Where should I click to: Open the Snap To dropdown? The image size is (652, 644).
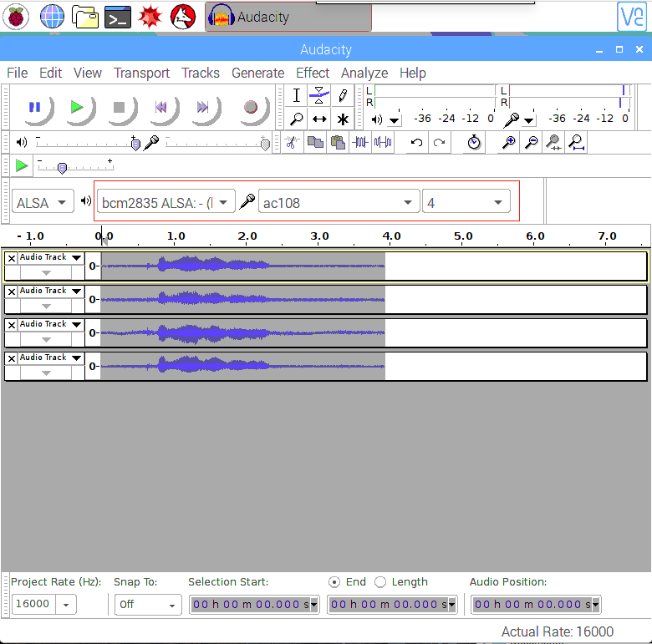(147, 604)
